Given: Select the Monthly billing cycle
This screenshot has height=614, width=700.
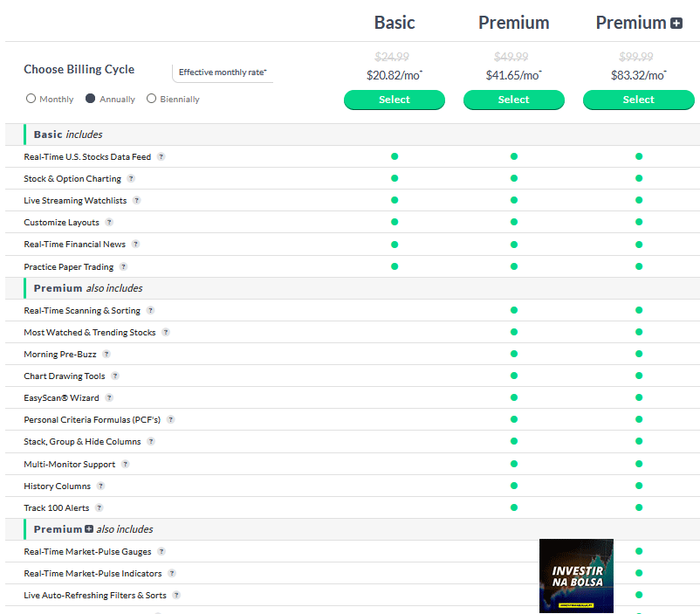Looking at the screenshot, I should [x=31, y=99].
